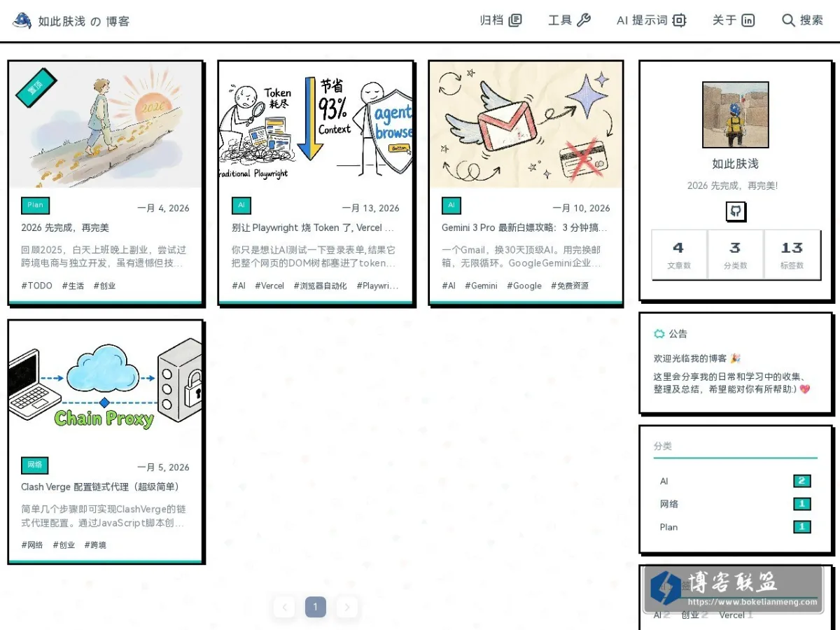The width and height of the screenshot is (840, 630).
Task: Open the 归档 archive menu
Action: pyautogui.click(x=500, y=20)
